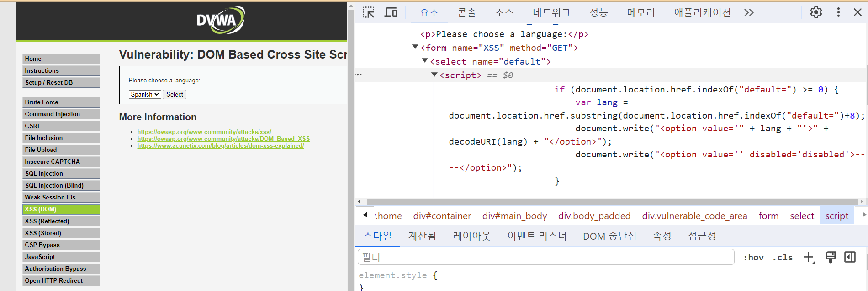The image size is (868, 291).
Task: Switch to the 콘솔 (Console) tab
Action: 466,12
